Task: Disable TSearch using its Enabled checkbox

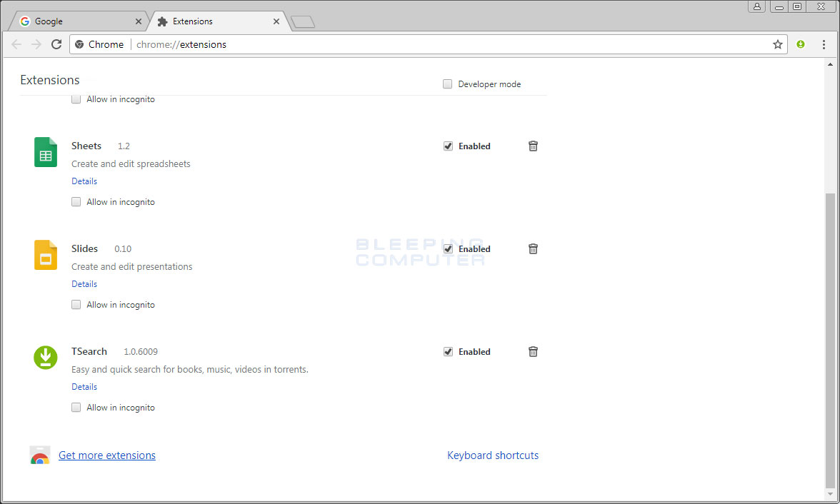Action: [x=448, y=352]
